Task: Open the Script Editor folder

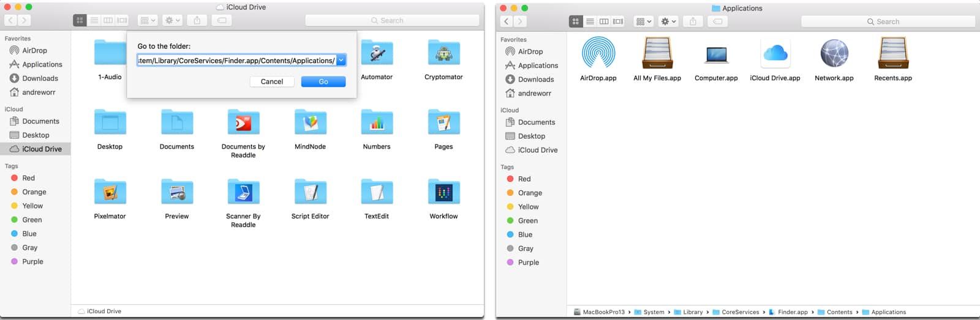Action: click(310, 192)
